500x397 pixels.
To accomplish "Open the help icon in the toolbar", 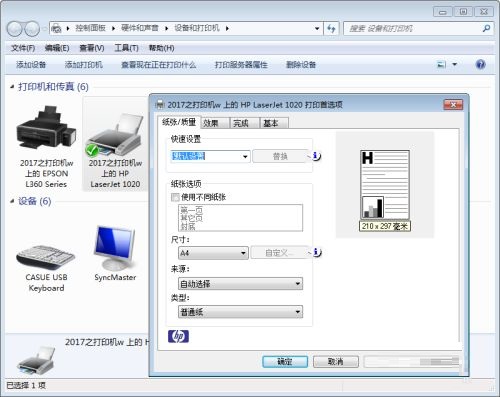I will click(480, 64).
